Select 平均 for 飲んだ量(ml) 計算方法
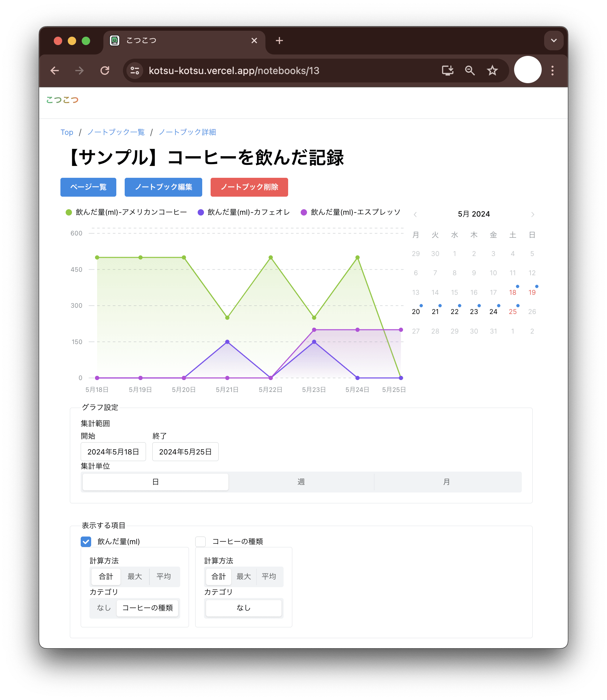 point(164,577)
